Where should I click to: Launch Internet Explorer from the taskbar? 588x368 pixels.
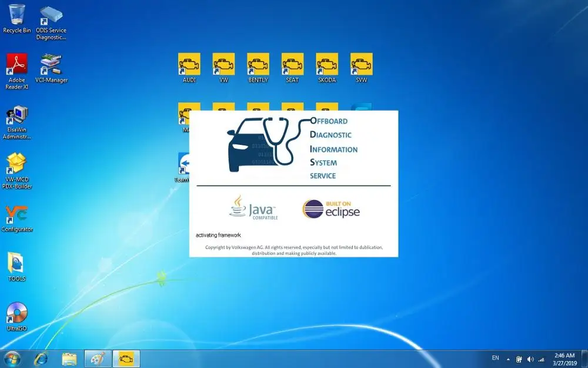tap(41, 359)
